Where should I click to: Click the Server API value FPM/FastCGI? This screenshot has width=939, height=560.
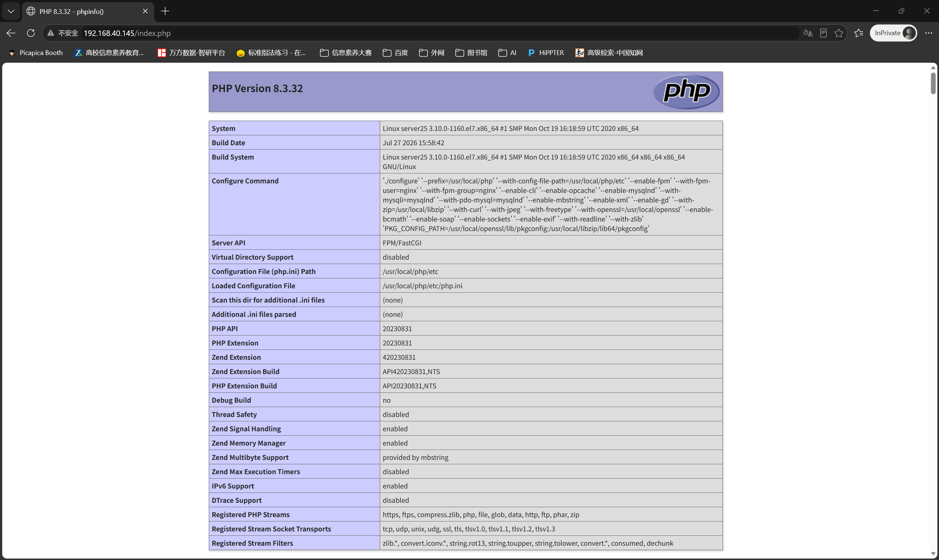tap(402, 243)
